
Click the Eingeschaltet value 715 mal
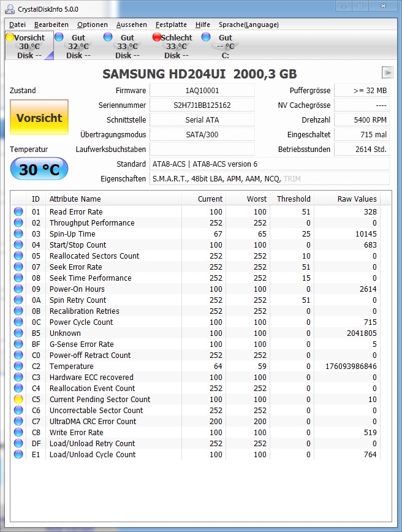(362, 134)
